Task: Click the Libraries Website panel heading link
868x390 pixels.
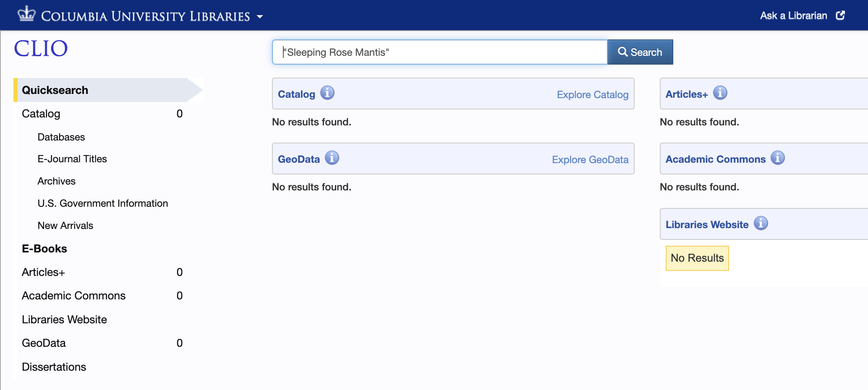Action: pyautogui.click(x=707, y=225)
